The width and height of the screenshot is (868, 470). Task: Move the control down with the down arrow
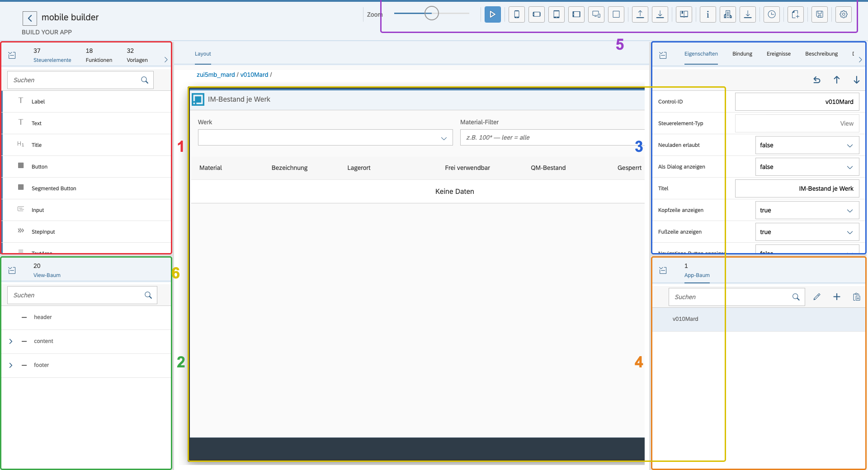(857, 80)
